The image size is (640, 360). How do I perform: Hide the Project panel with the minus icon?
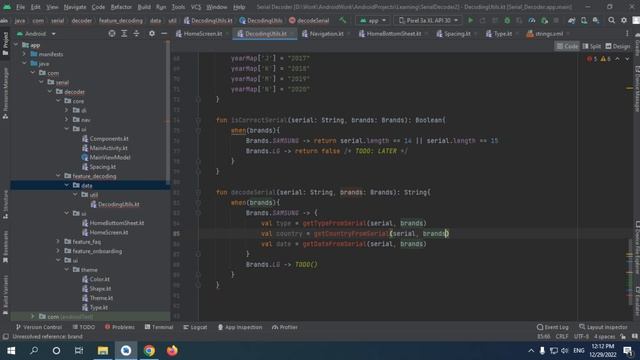point(164,33)
